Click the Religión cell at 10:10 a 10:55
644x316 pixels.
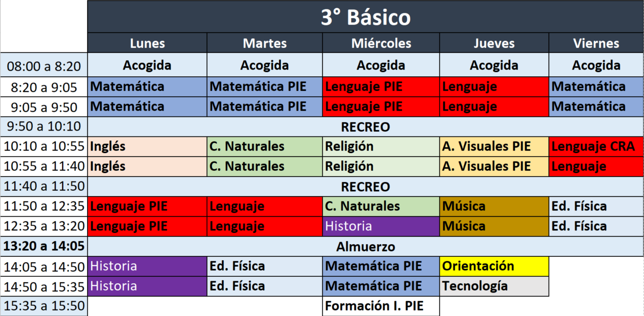[x=381, y=146]
